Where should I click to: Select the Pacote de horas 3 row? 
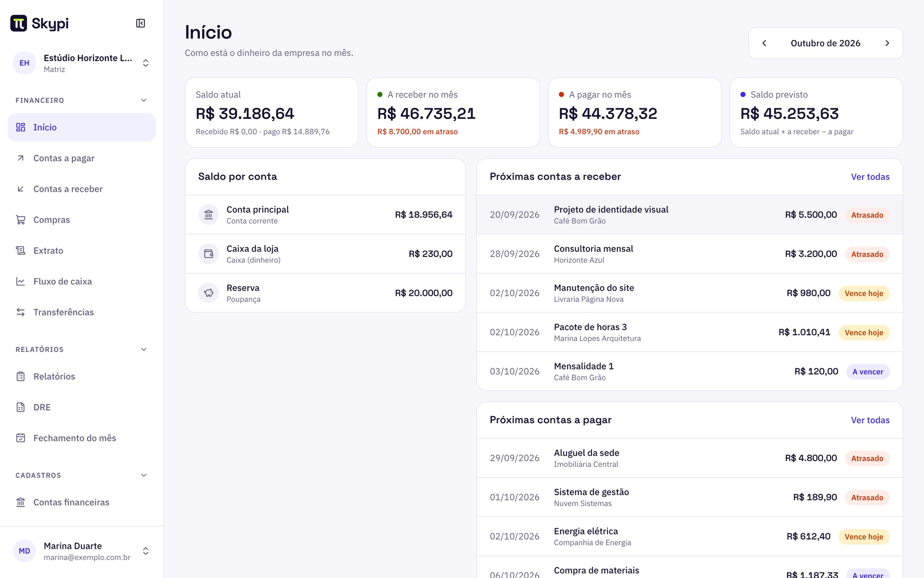coord(690,332)
